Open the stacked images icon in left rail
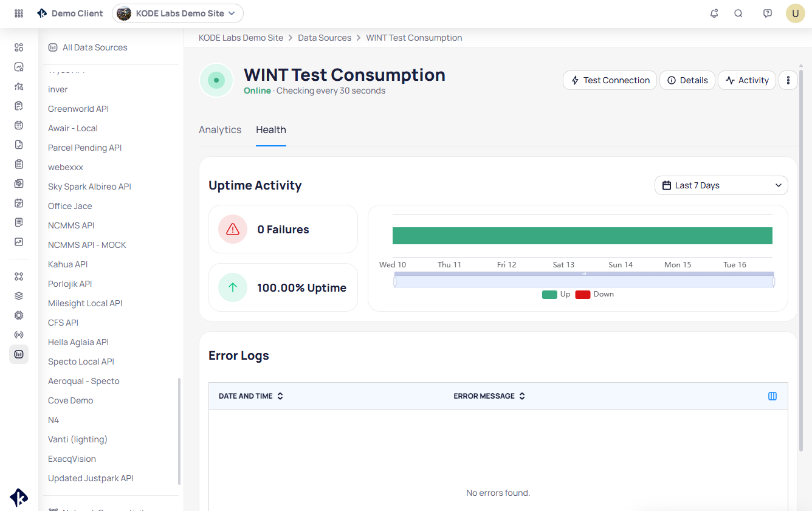812x511 pixels. tap(19, 183)
